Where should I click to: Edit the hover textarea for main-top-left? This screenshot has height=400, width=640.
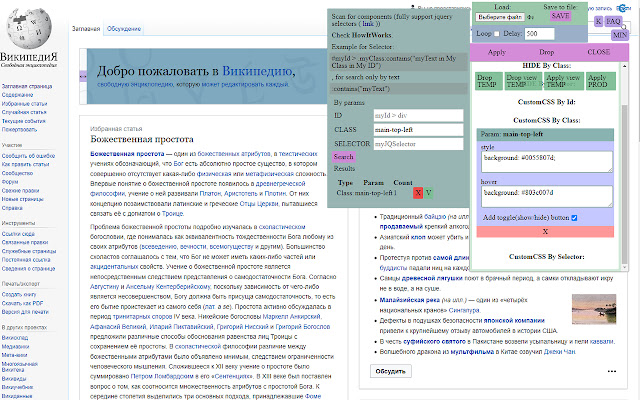coord(547,196)
